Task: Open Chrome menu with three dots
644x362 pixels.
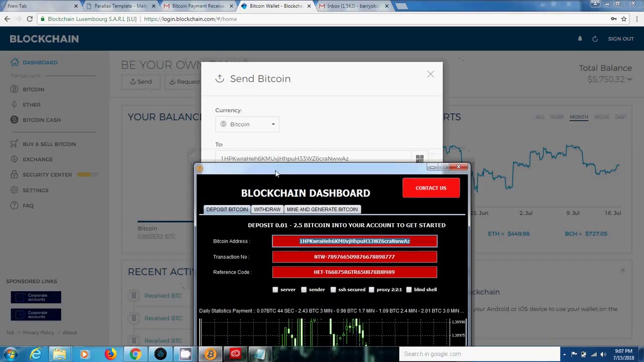Action: tap(636, 19)
